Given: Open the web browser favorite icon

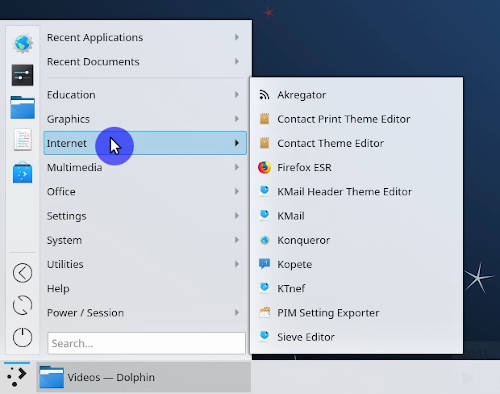Looking at the screenshot, I should (x=23, y=43).
